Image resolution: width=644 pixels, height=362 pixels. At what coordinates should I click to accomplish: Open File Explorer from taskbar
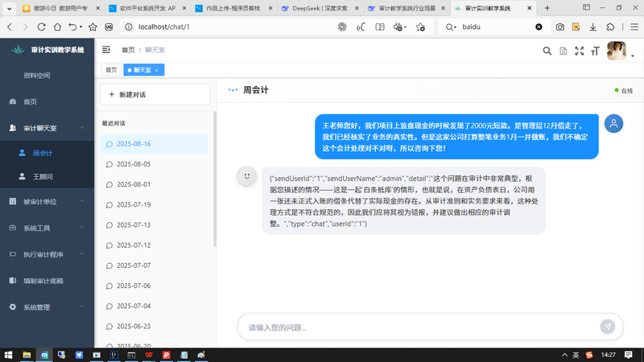coord(27,355)
